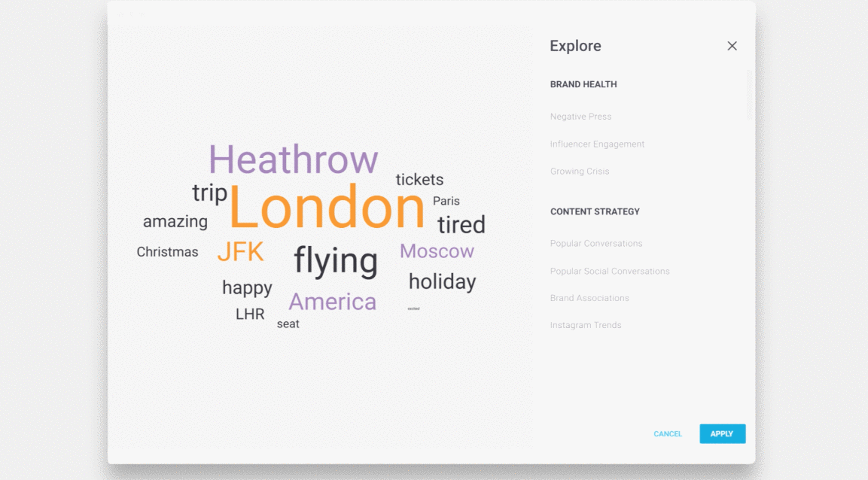Viewport: 868px width, 480px height.
Task: Click the orange word London
Action: tap(327, 208)
